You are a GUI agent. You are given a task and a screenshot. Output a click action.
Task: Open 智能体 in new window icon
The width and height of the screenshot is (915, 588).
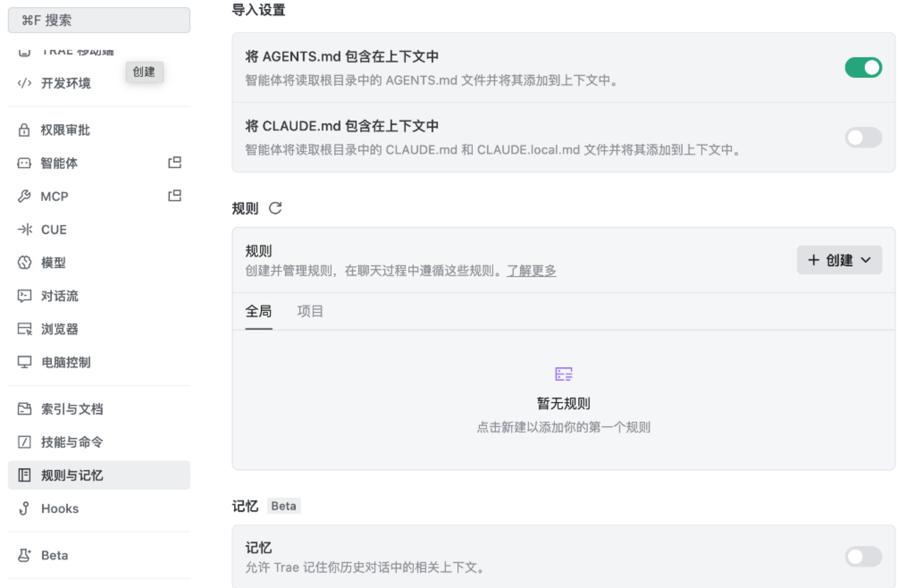point(175,162)
